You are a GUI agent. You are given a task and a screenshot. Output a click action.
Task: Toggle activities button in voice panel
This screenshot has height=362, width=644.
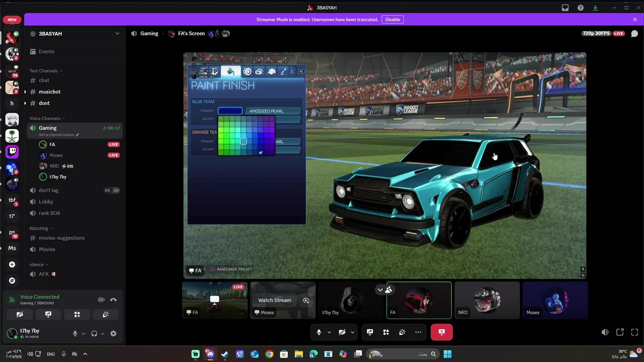(77, 314)
